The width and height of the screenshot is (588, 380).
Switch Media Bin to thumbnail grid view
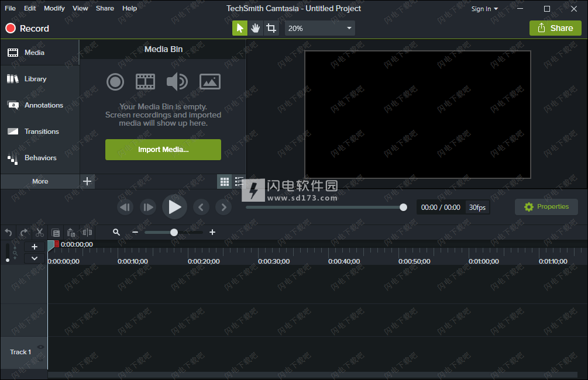(225, 182)
